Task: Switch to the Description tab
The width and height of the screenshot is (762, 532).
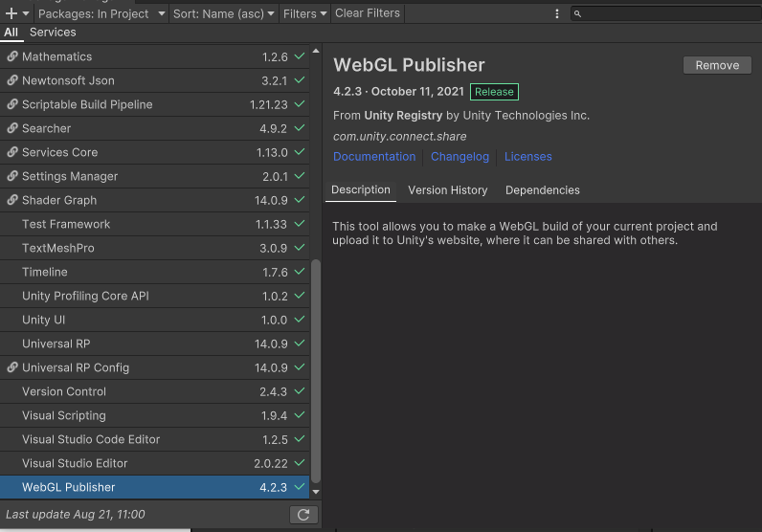Action: [361, 190]
